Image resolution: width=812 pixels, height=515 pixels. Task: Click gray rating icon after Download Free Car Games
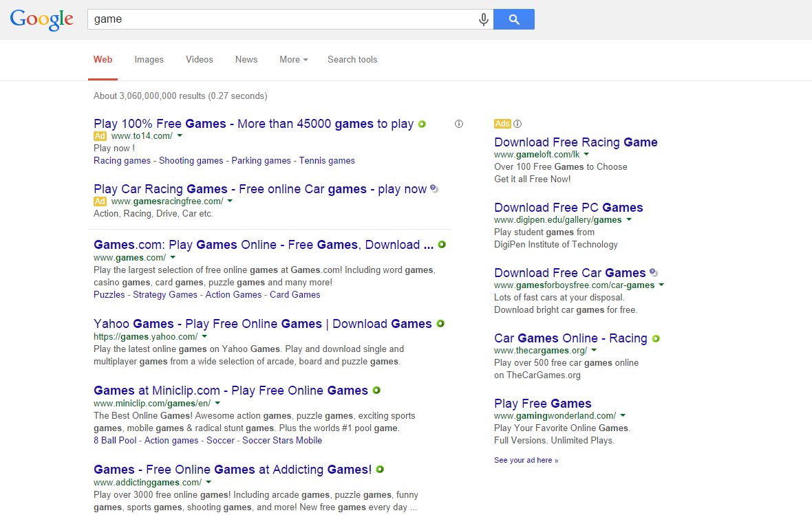pos(654,272)
